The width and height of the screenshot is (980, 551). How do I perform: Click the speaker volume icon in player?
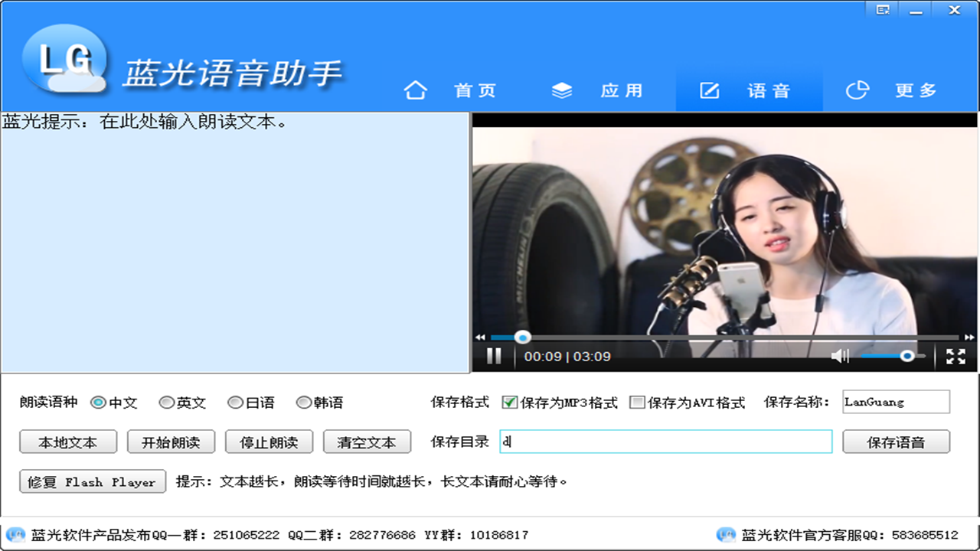(x=841, y=355)
